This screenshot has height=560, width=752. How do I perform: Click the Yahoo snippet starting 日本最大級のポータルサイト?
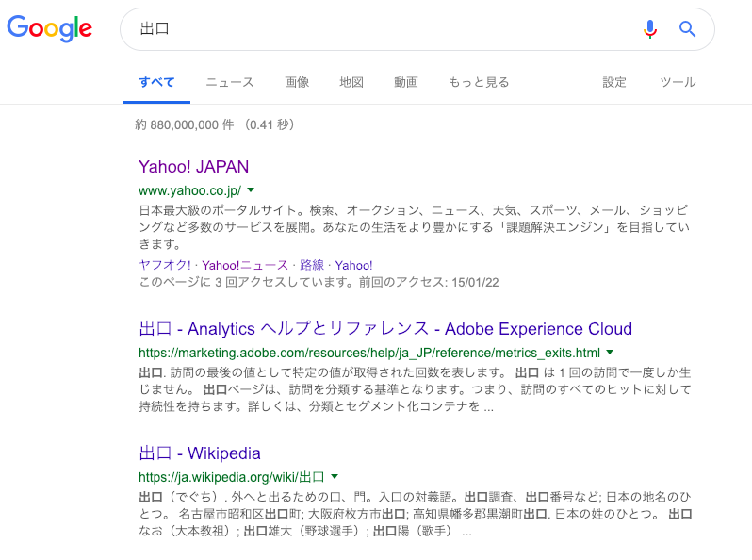(x=414, y=227)
